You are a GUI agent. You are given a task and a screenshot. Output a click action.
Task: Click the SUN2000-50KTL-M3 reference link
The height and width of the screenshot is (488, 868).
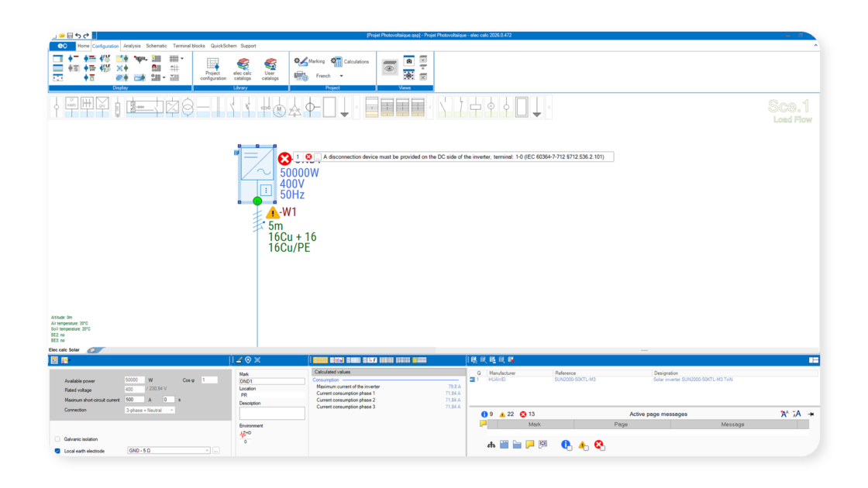tap(576, 380)
